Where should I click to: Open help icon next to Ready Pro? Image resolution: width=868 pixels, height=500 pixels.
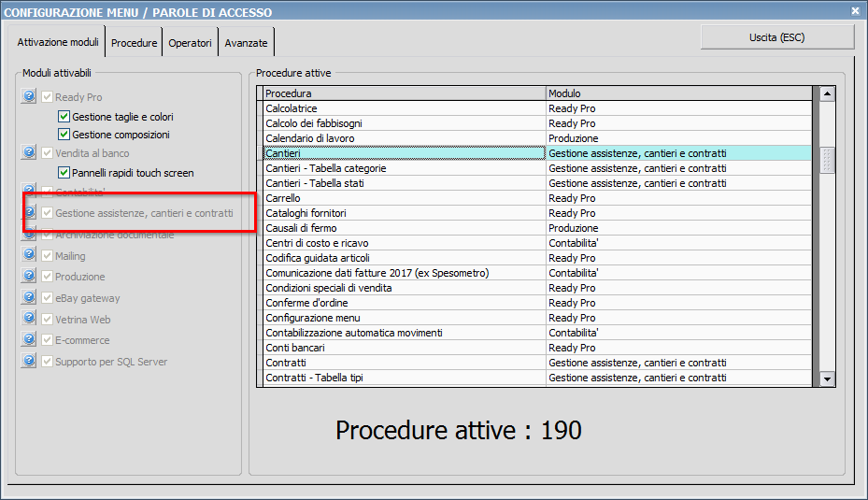click(29, 95)
